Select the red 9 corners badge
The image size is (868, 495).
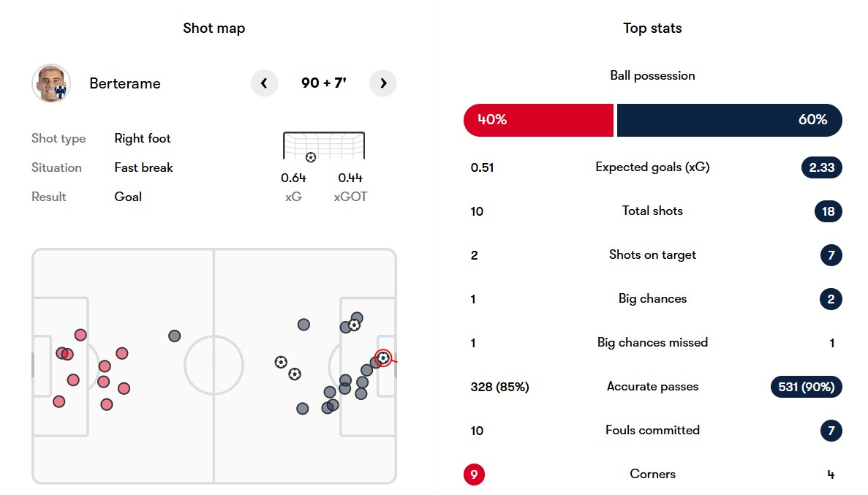coord(474,475)
